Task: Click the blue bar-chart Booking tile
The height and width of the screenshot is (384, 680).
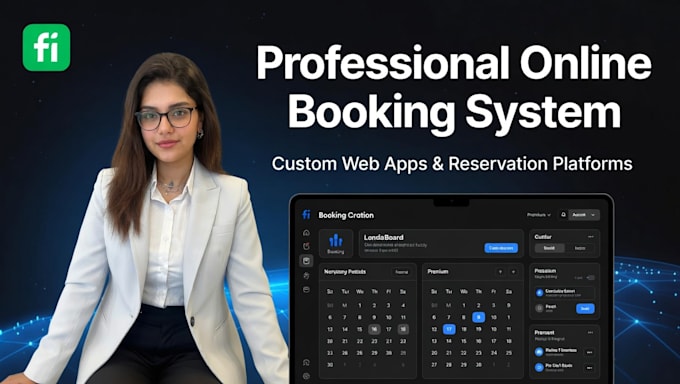Action: [x=336, y=243]
